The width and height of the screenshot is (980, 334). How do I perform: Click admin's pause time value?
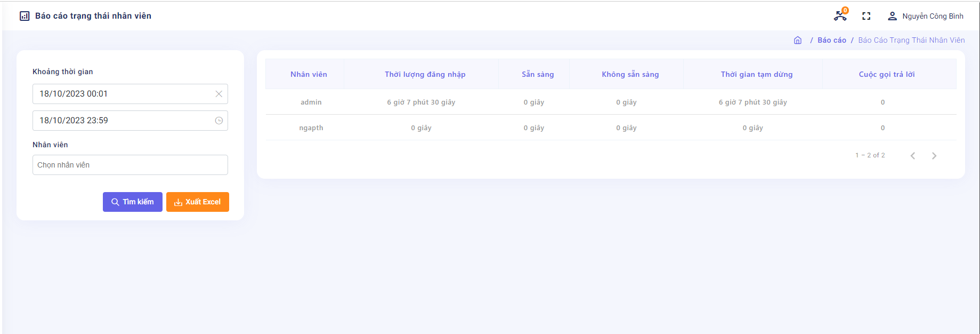753,102
